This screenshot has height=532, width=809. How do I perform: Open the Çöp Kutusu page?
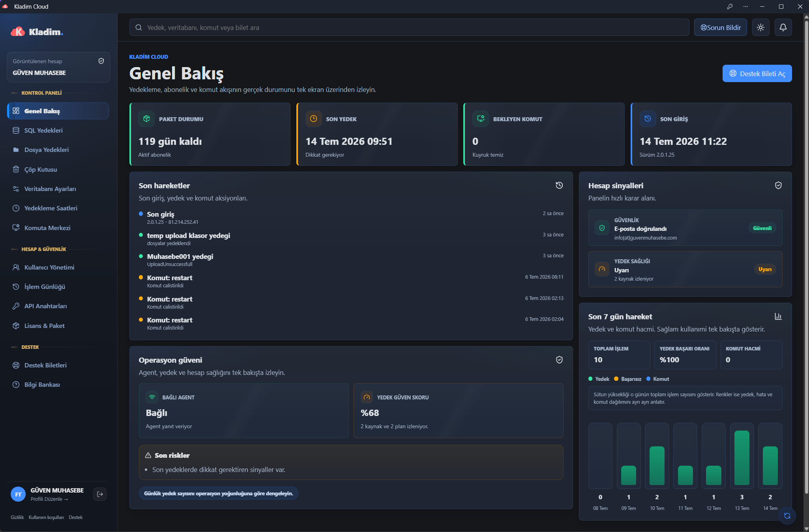tap(58, 169)
